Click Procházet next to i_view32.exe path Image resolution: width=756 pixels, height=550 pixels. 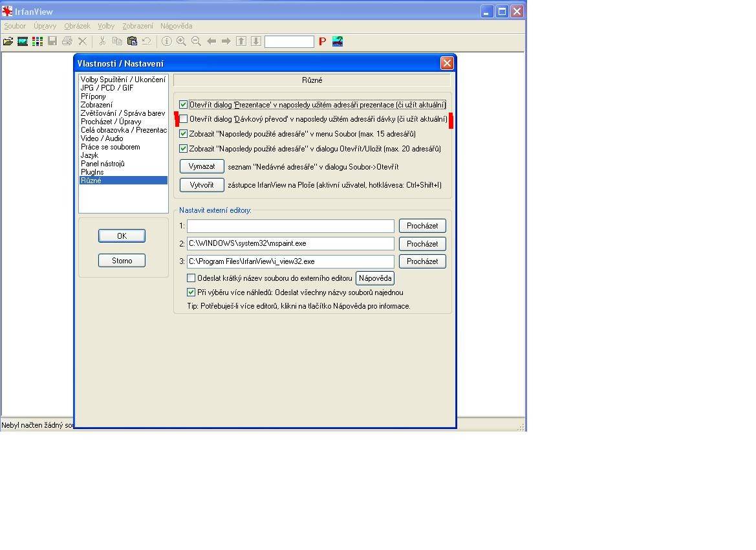tap(422, 261)
